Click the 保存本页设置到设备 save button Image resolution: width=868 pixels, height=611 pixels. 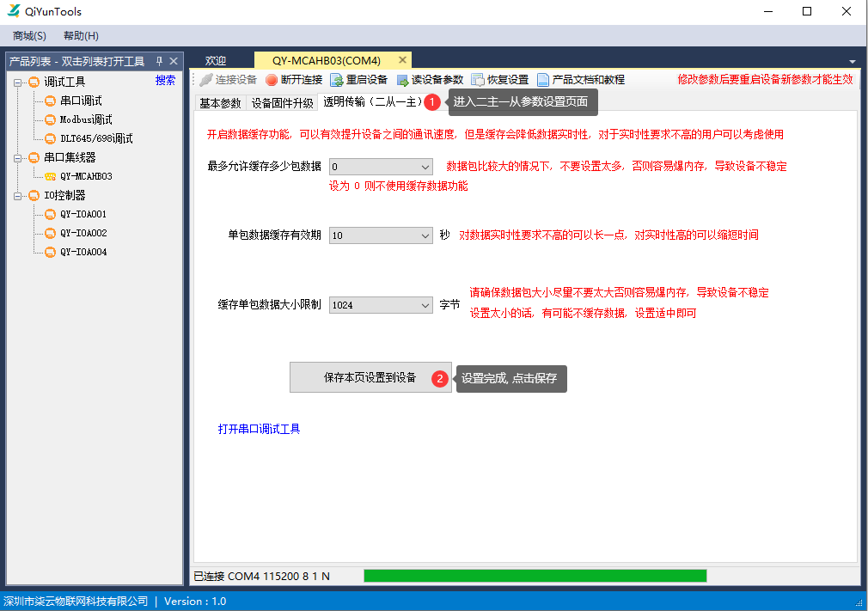(370, 378)
